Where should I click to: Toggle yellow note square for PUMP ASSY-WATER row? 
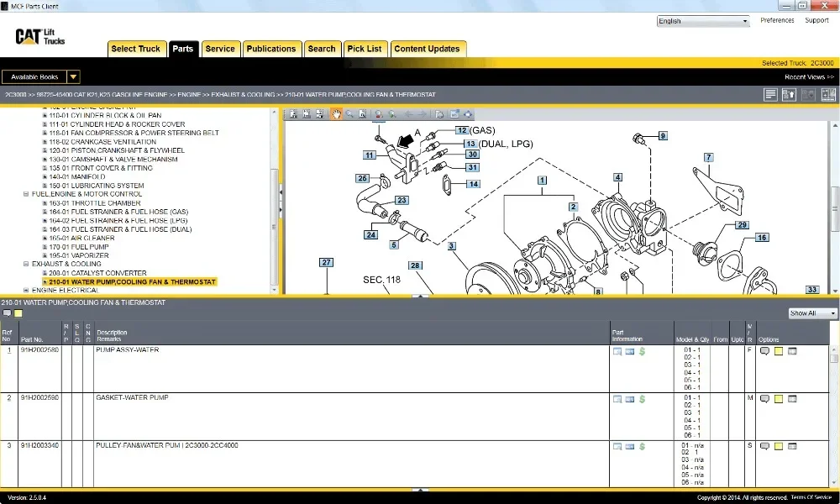779,351
